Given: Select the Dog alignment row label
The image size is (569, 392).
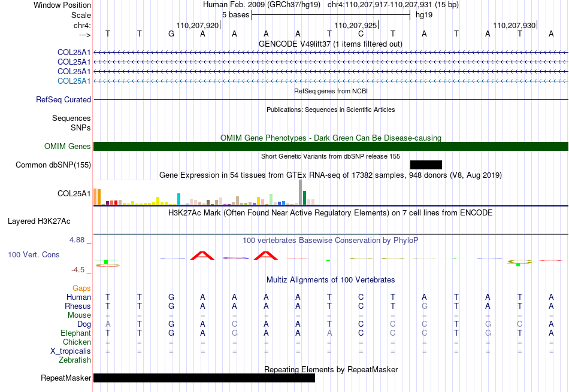Looking at the screenshot, I should pyautogui.click(x=84, y=324).
